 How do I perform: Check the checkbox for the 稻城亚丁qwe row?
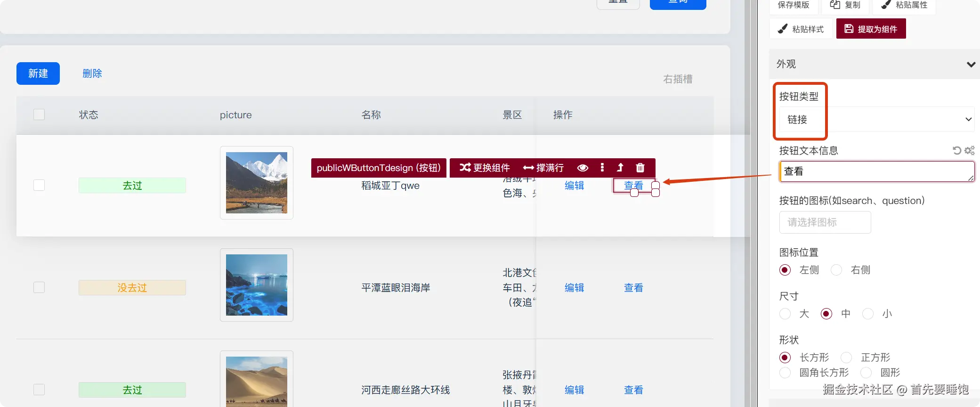click(39, 185)
